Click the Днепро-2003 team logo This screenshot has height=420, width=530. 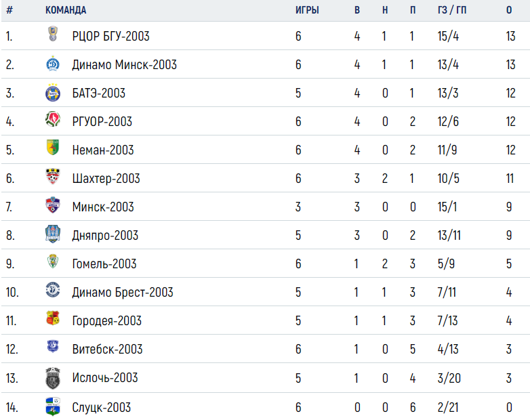53,234
